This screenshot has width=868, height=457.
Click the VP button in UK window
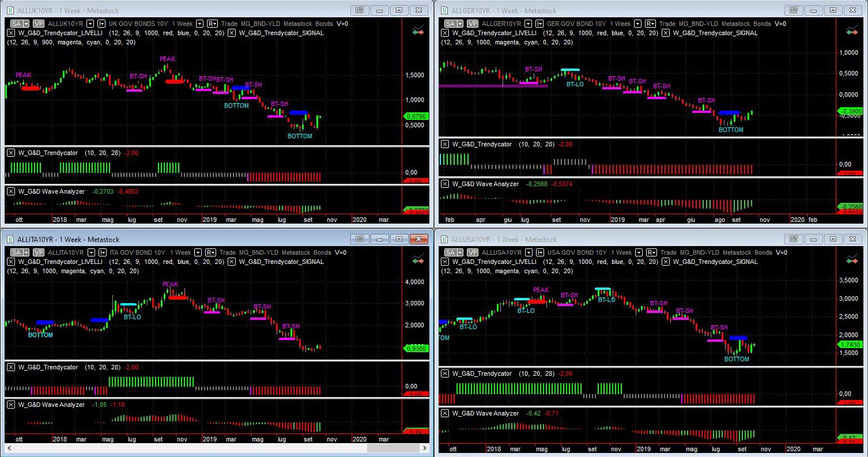[38, 24]
